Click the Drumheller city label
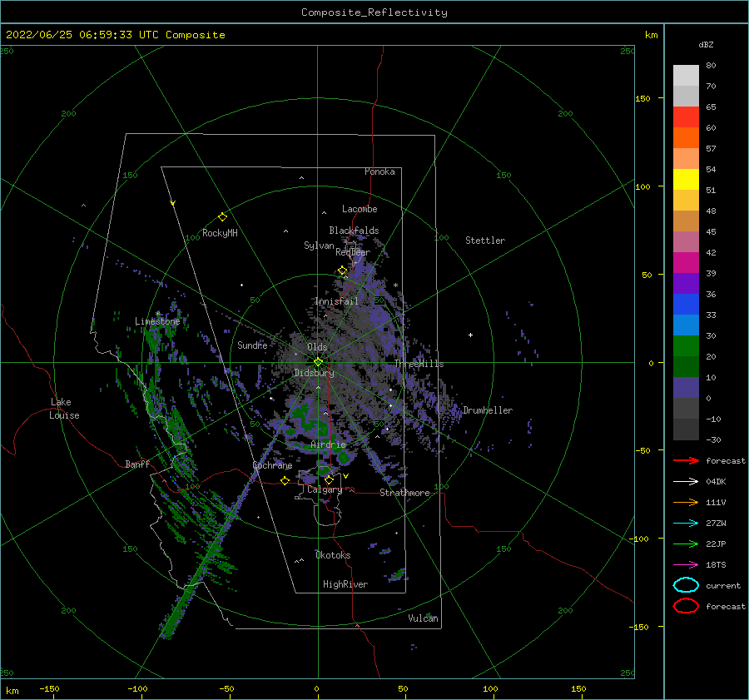The height and width of the screenshot is (700, 749). pos(488,410)
